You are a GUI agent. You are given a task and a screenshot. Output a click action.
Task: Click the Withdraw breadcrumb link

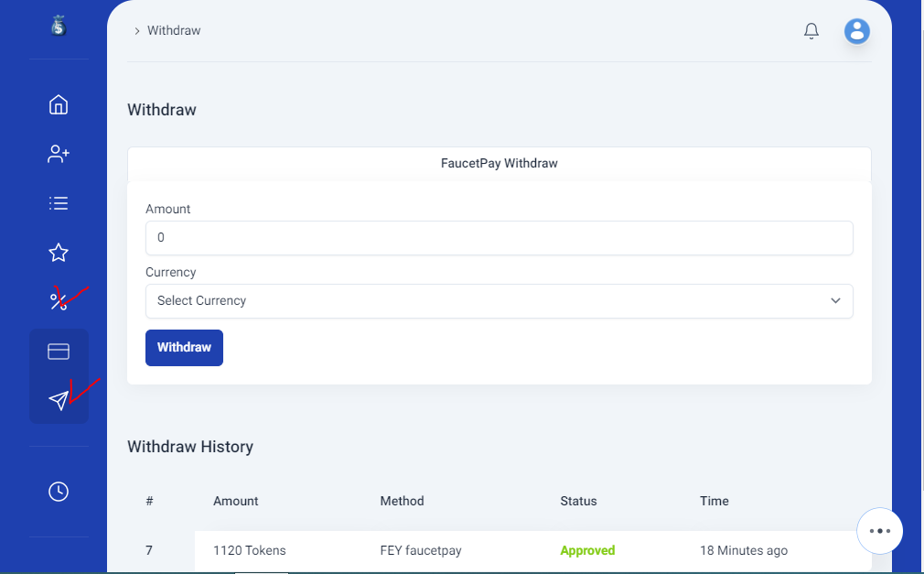click(174, 30)
